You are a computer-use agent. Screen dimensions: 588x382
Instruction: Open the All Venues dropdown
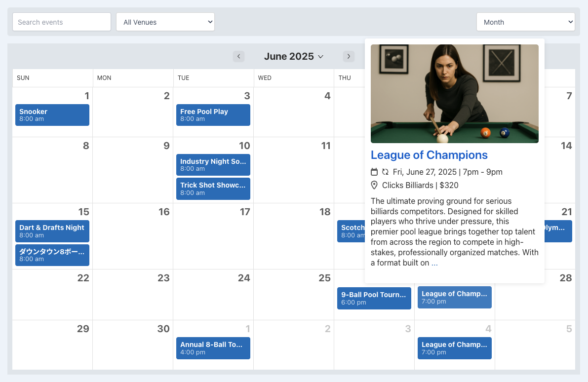(165, 22)
